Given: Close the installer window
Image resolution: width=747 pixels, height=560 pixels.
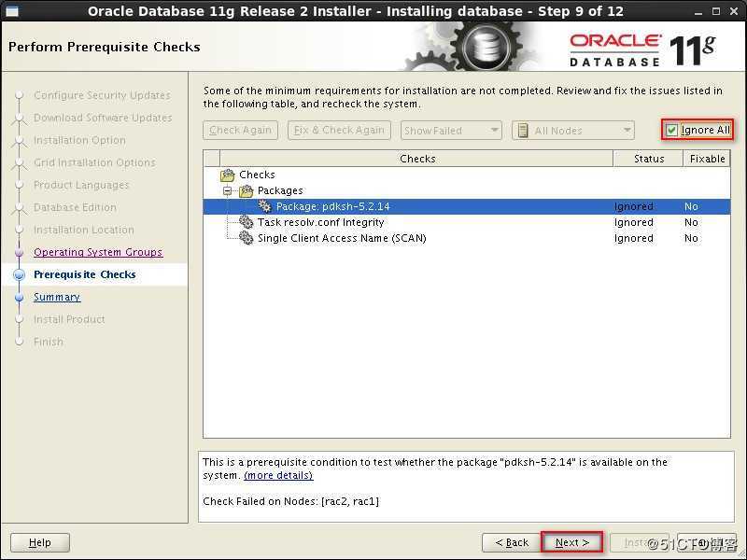Looking at the screenshot, I should pos(734,11).
